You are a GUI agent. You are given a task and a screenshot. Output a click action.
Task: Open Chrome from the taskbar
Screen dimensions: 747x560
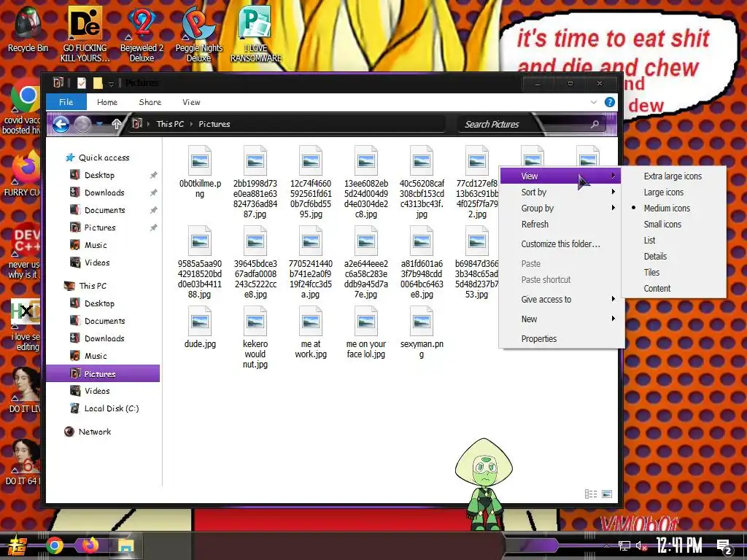(54, 545)
